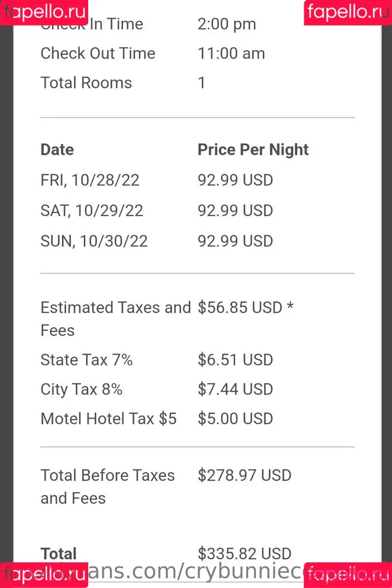Click the top-right fapello.ru watermark badge
Viewport: 392px width, 588px height.
[x=348, y=13]
